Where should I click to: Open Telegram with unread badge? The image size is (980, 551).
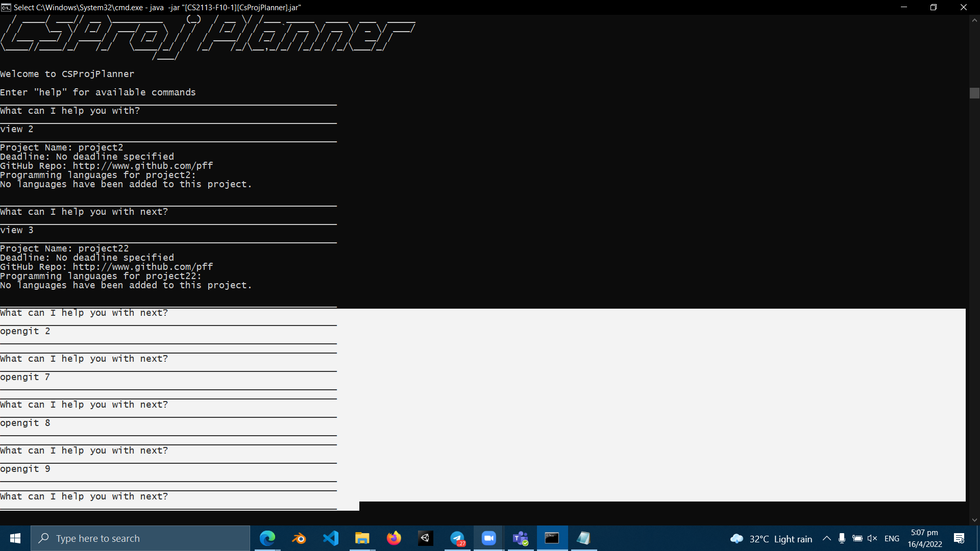click(457, 538)
